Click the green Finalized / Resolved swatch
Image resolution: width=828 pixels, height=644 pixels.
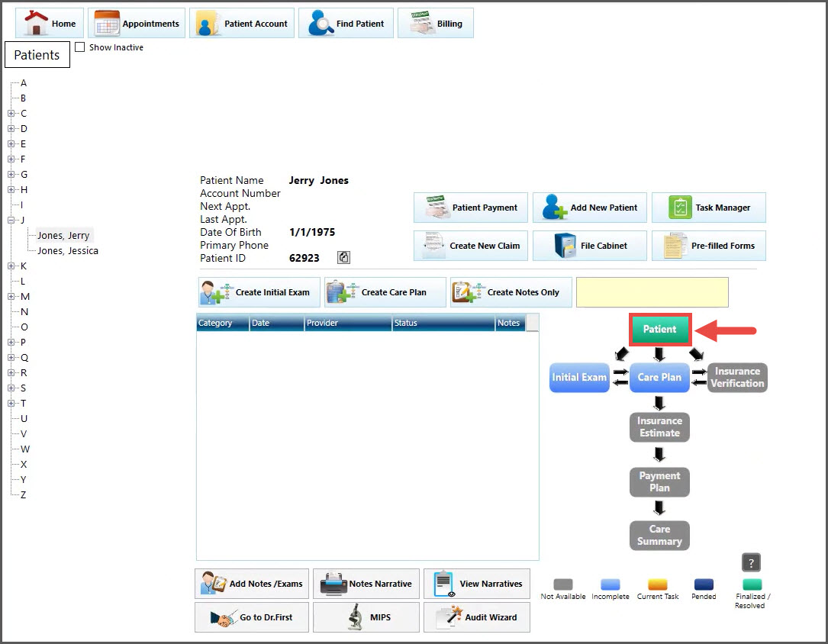point(752,584)
